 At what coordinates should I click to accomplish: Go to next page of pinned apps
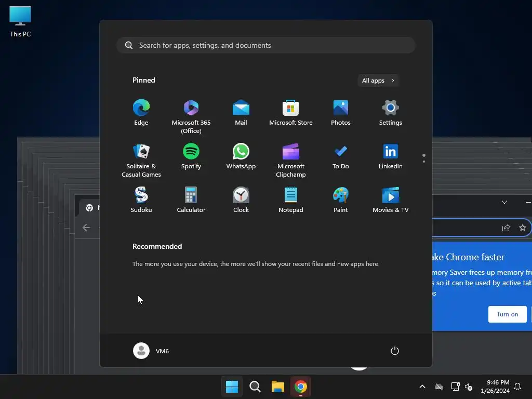click(x=424, y=161)
